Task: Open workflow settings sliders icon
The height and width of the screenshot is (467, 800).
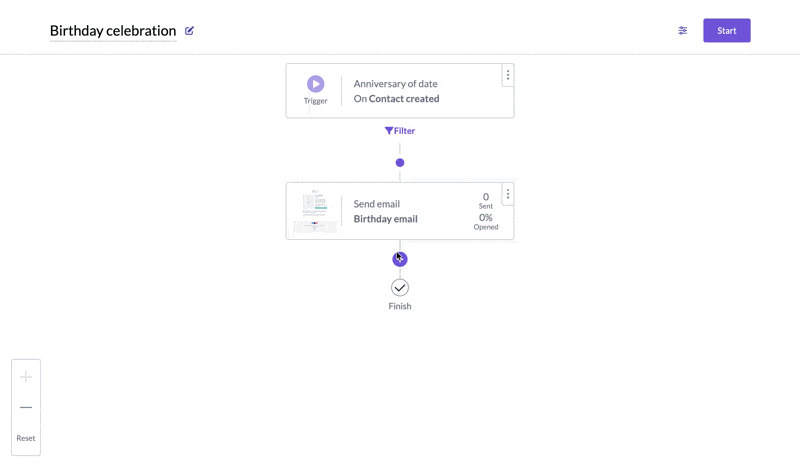Action: pos(683,31)
